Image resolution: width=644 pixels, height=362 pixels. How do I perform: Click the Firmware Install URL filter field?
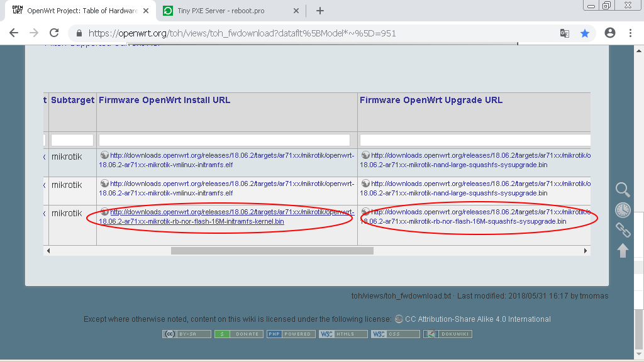[226, 140]
